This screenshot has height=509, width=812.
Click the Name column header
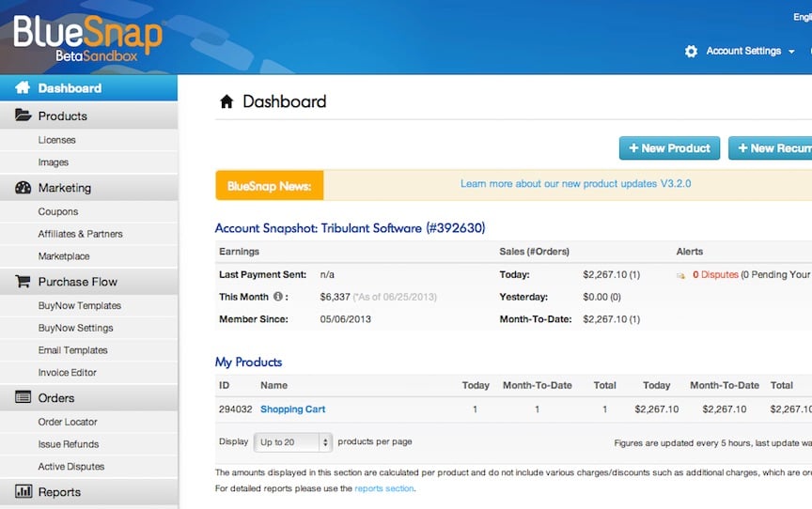273,385
